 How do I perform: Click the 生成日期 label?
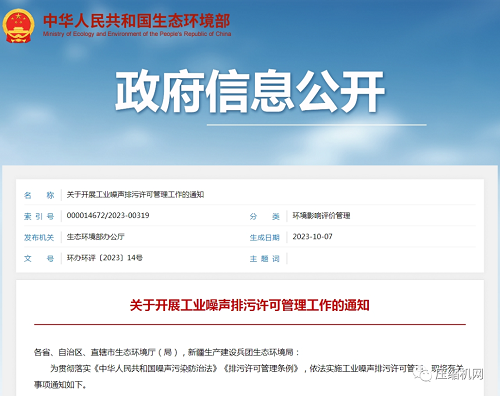click(x=265, y=238)
